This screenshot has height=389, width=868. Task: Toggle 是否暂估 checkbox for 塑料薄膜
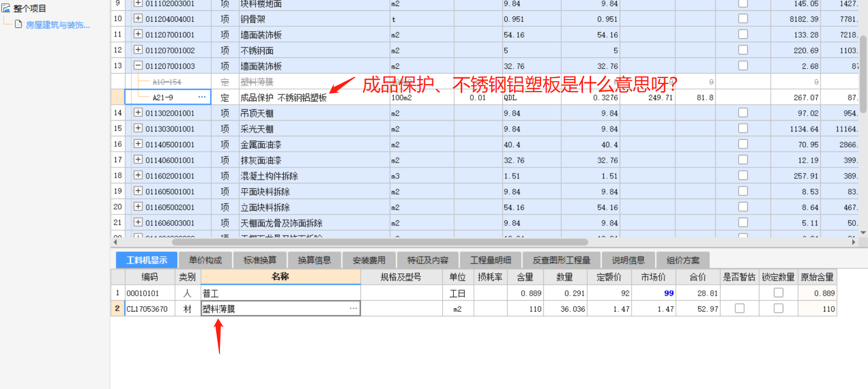coord(740,308)
